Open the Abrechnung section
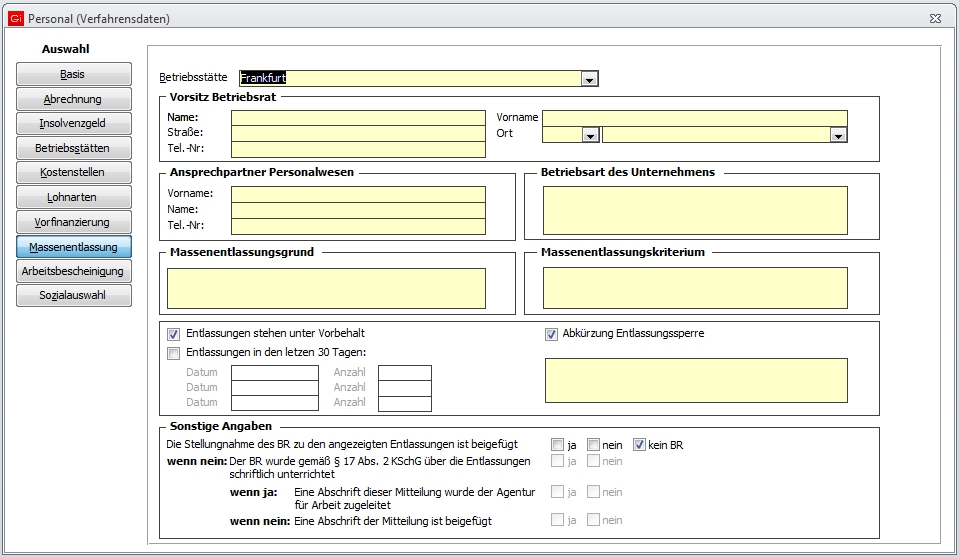The image size is (959, 558). [73, 99]
